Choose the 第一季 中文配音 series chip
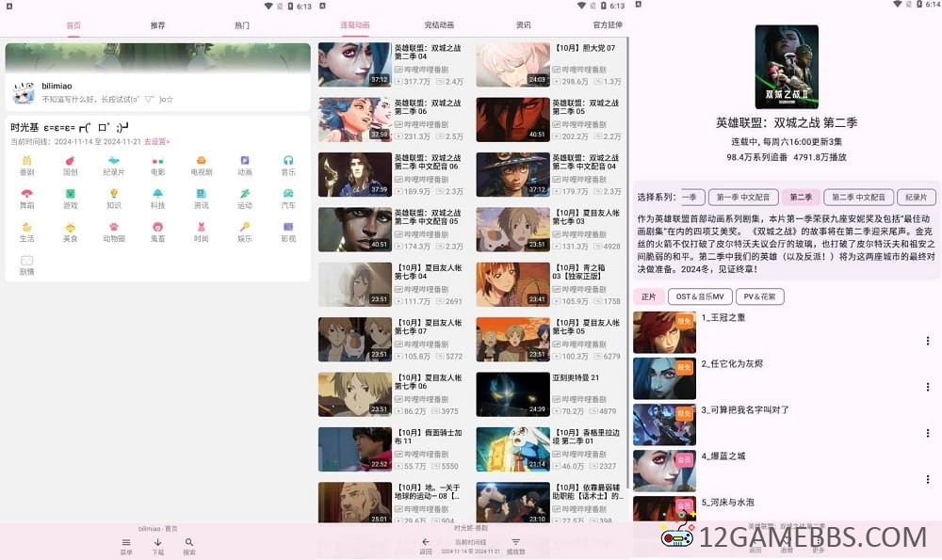 (x=743, y=197)
